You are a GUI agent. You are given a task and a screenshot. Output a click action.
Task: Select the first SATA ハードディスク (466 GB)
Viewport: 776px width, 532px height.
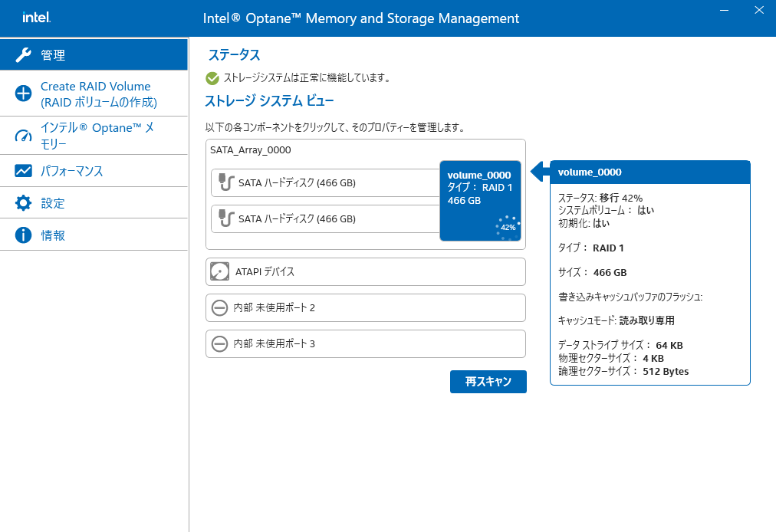click(x=325, y=182)
